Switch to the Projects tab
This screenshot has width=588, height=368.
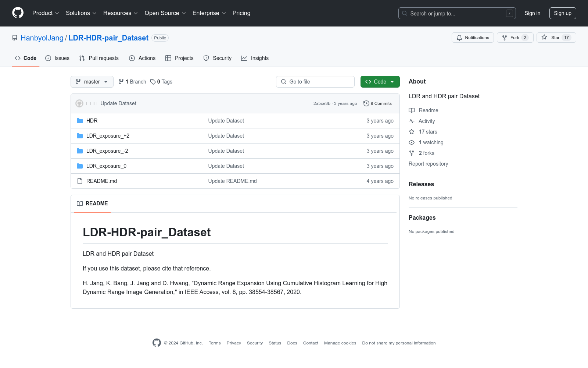(179, 58)
